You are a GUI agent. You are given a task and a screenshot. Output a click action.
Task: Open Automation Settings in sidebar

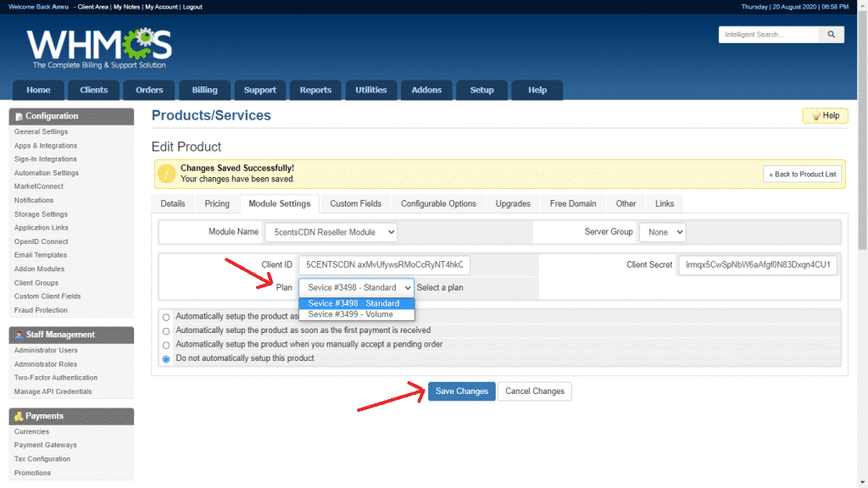(47, 173)
